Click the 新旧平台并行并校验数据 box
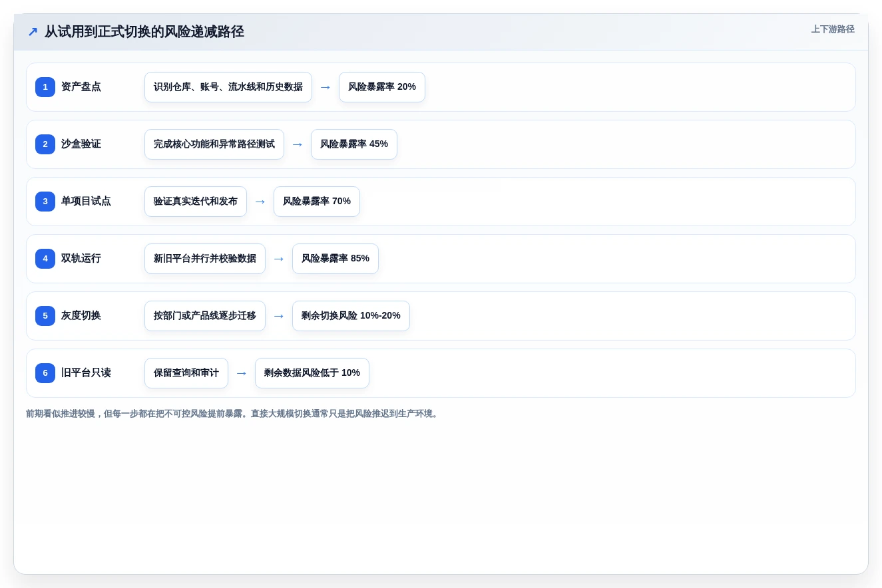 pyautogui.click(x=205, y=259)
